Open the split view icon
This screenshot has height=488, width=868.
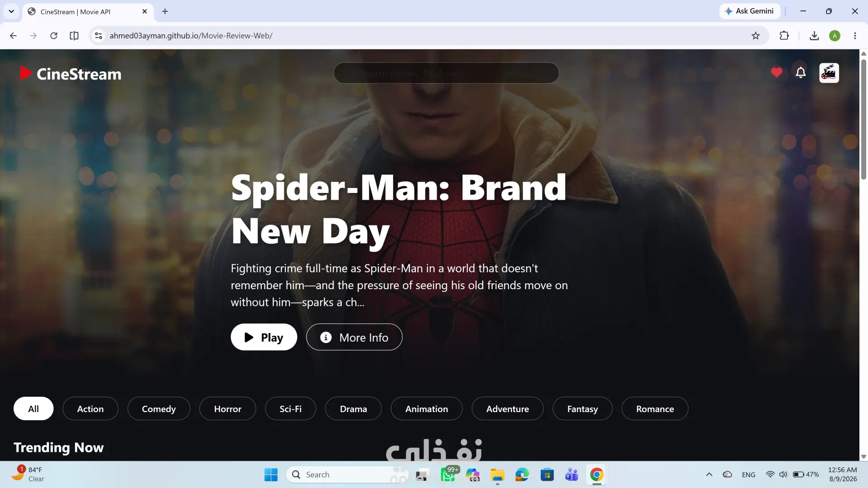(x=74, y=36)
